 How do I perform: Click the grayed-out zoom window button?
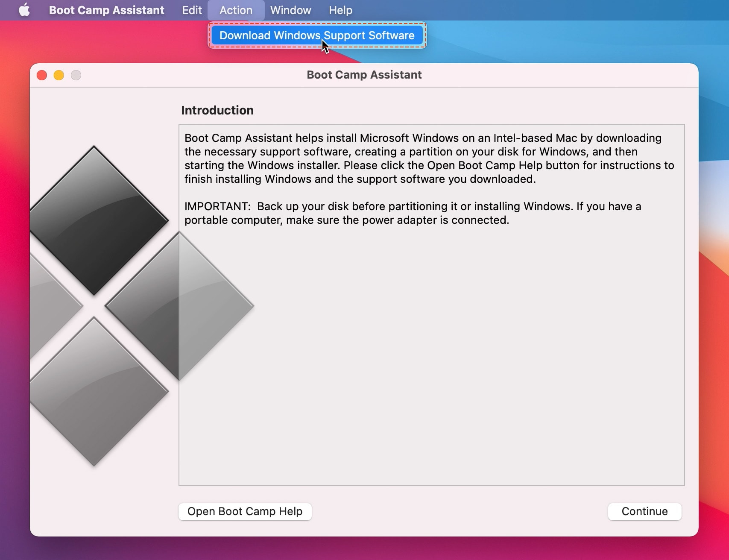pyautogui.click(x=76, y=75)
